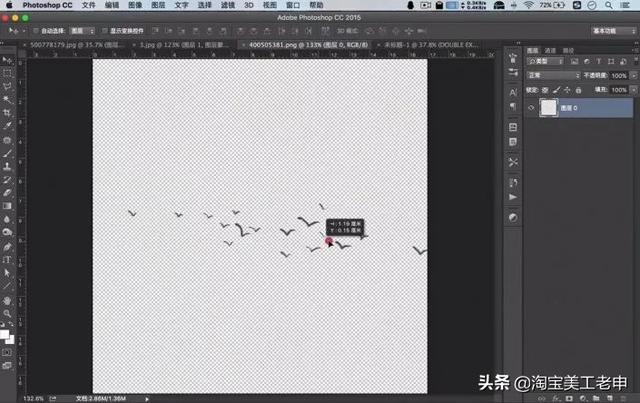
Task: Select the Eyedropper tool
Action: tap(7, 126)
